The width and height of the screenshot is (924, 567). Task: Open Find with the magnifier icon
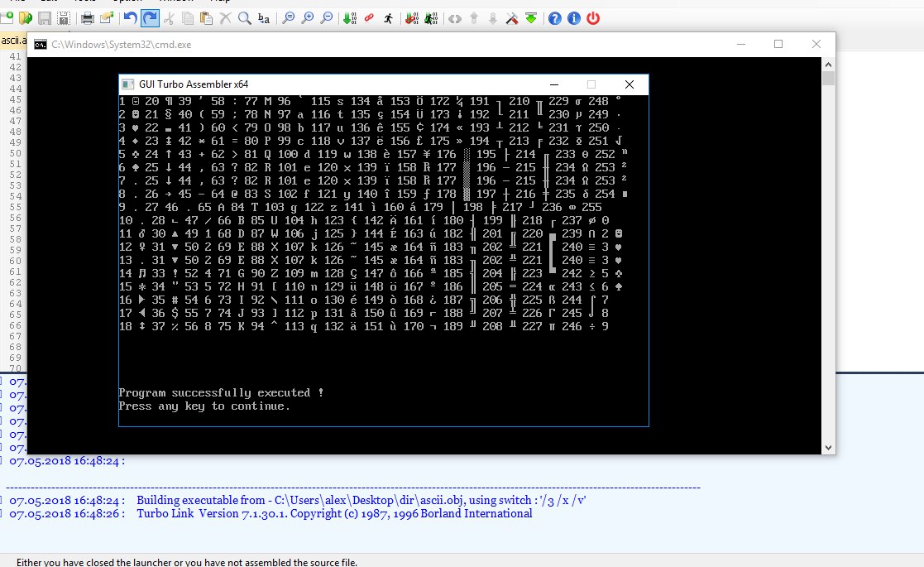pos(245,18)
